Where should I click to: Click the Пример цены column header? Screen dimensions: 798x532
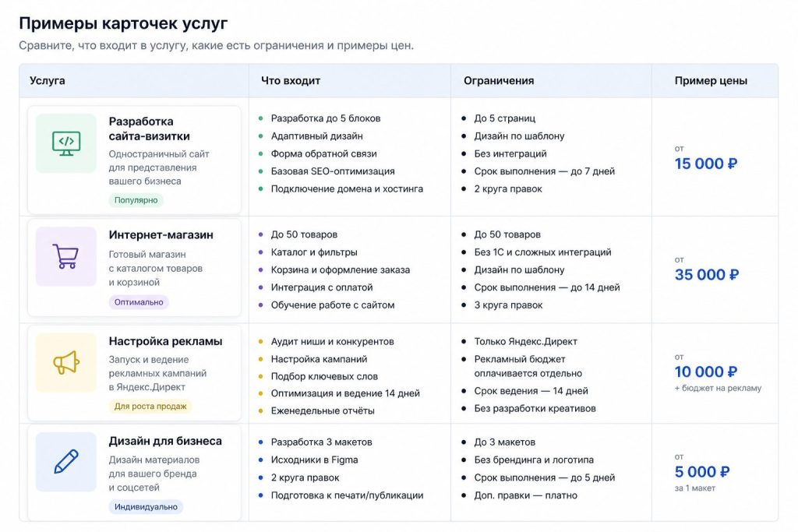(711, 80)
